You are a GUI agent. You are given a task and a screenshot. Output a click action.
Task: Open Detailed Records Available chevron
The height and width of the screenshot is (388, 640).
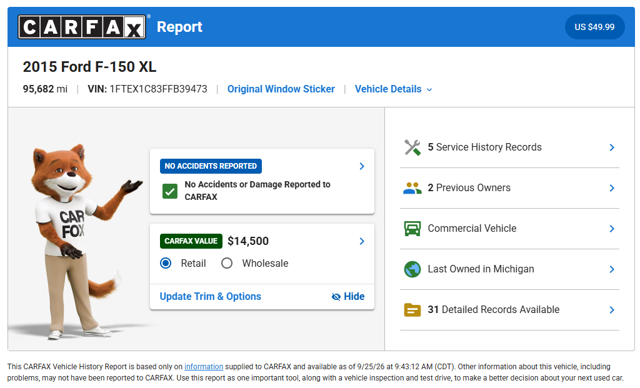[x=611, y=310]
